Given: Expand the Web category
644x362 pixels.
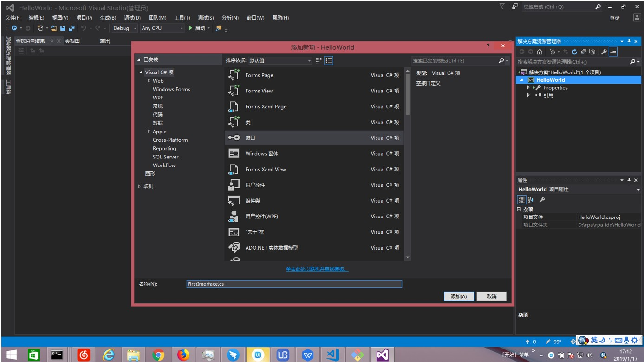Looking at the screenshot, I should click(149, 80).
